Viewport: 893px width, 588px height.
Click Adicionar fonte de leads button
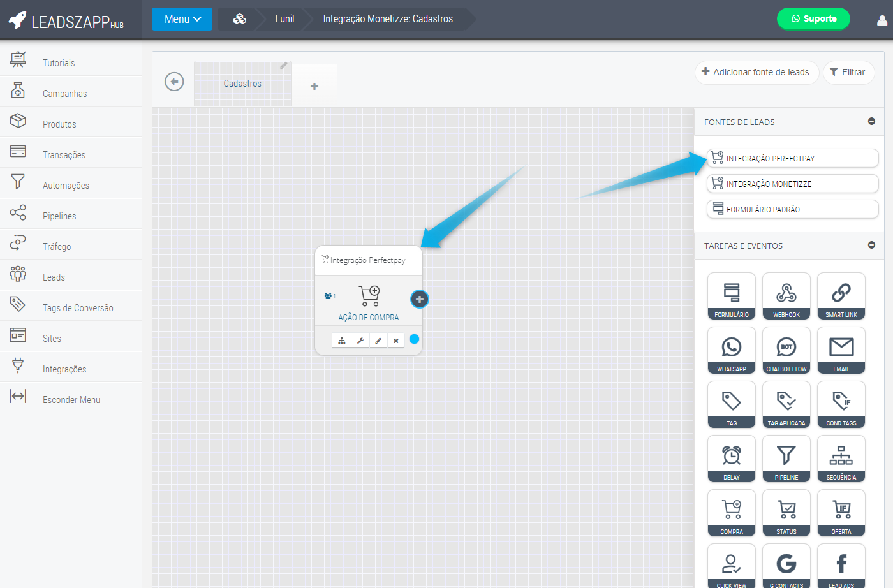click(756, 72)
